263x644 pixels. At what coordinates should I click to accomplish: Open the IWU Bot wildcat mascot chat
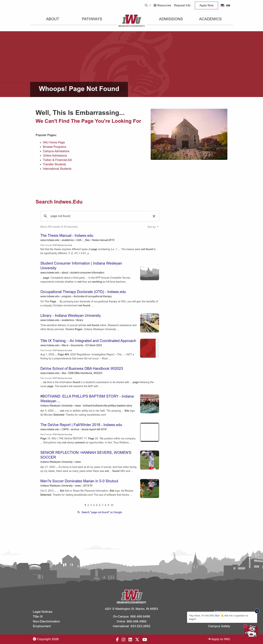pyautogui.click(x=251, y=630)
